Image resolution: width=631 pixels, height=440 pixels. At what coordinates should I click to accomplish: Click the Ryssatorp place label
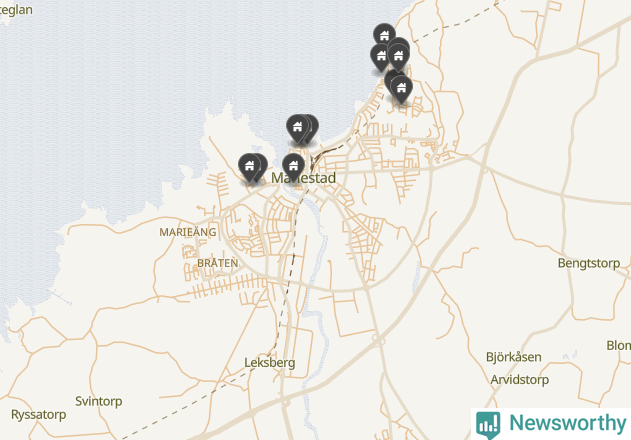[39, 415]
